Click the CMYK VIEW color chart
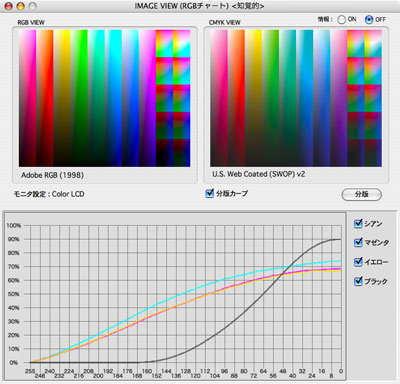The width and height of the screenshot is (400, 384). 296,98
